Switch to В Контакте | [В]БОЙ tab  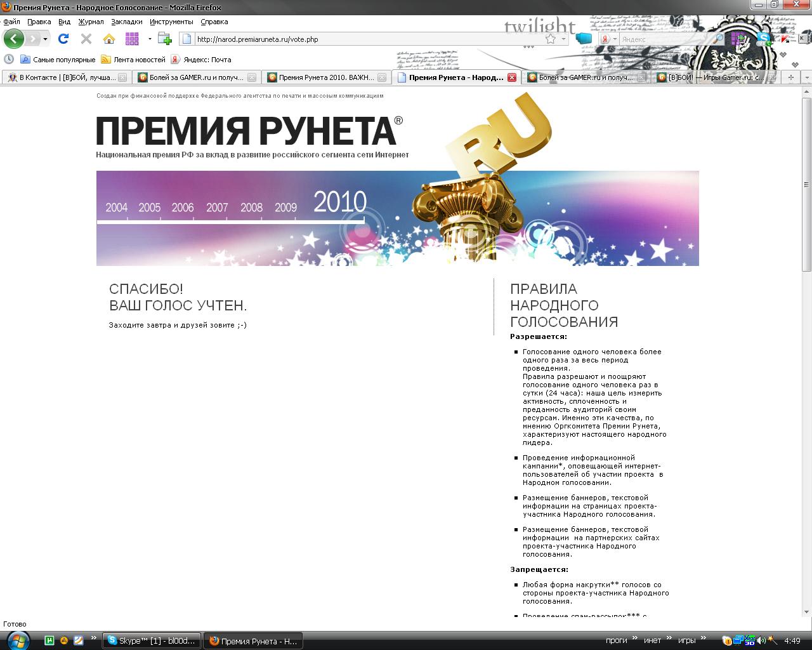[x=67, y=77]
